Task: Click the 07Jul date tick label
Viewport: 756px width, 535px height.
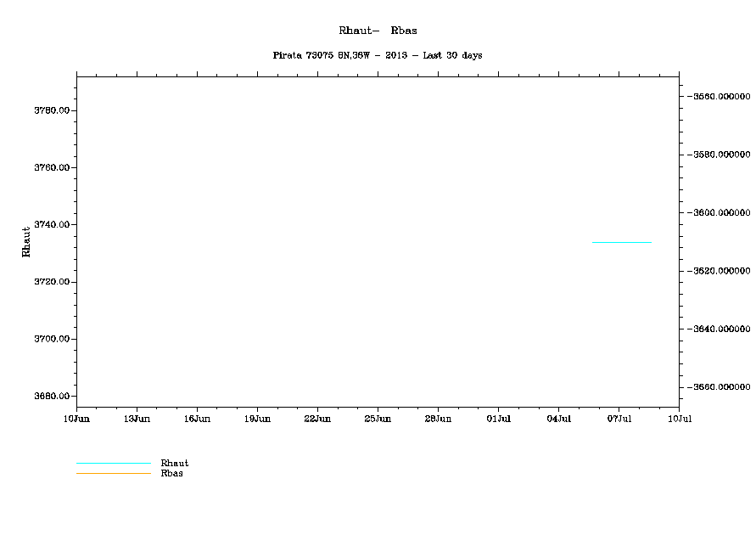Action: pos(619,419)
